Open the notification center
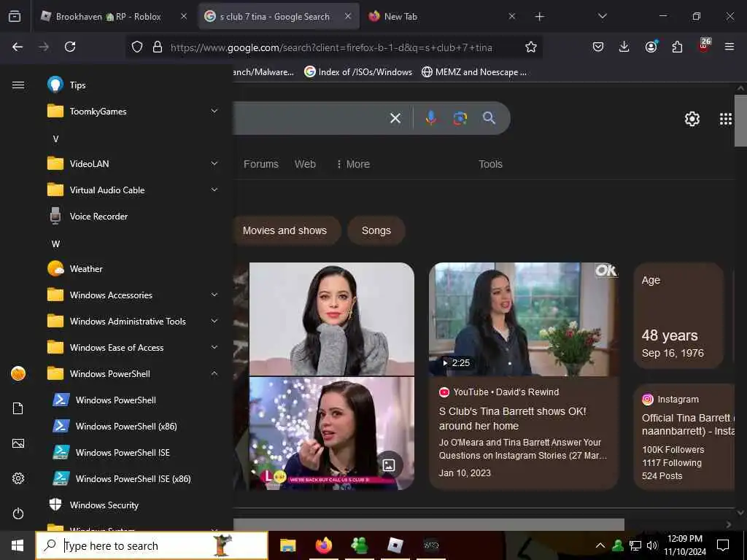The height and width of the screenshot is (560, 747). 723,545
